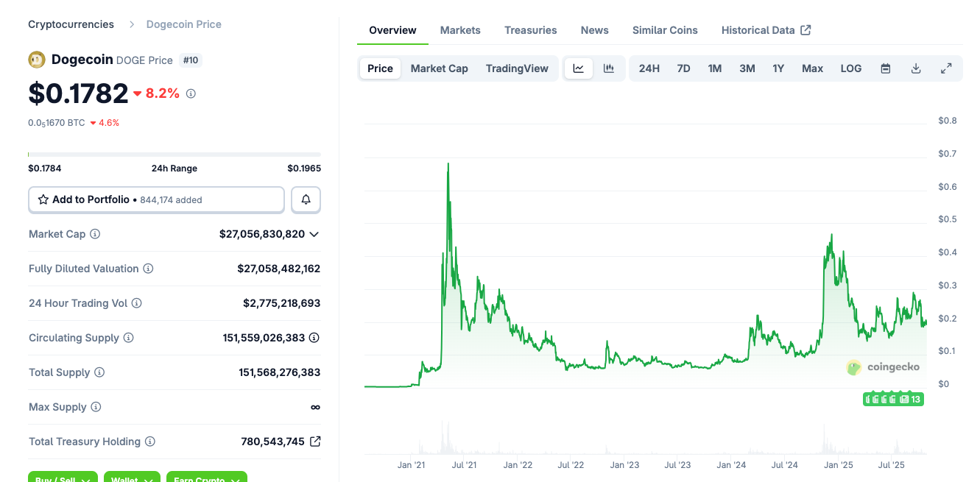Click the 24h Range price slider
Image resolution: width=980 pixels, height=482 pixels.
(175, 155)
